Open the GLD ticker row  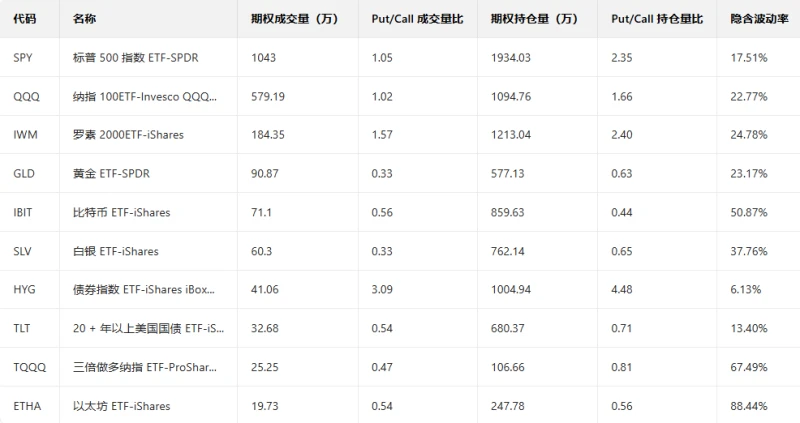coord(24,174)
